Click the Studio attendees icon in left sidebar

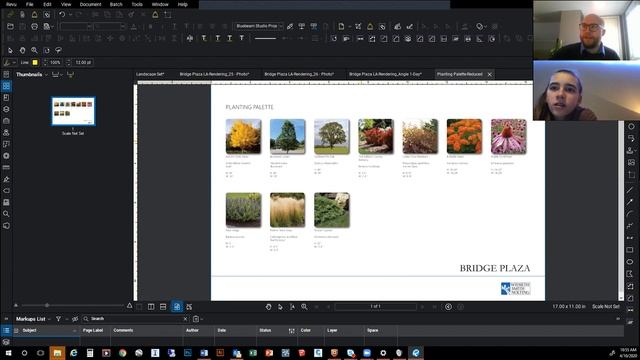[6, 132]
